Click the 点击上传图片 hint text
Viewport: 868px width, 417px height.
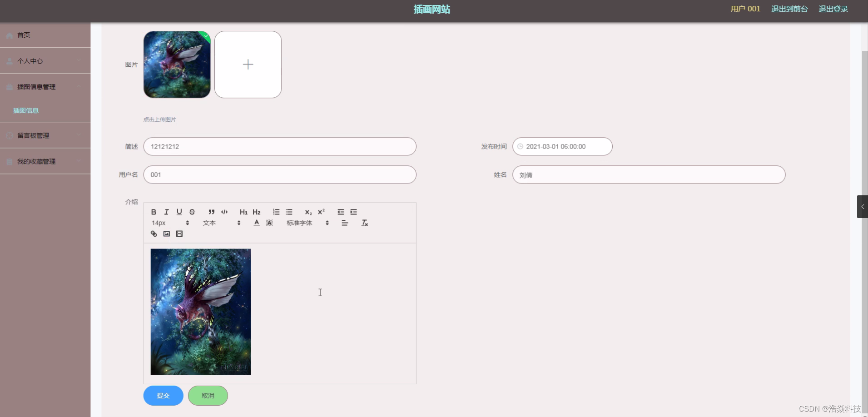(160, 119)
